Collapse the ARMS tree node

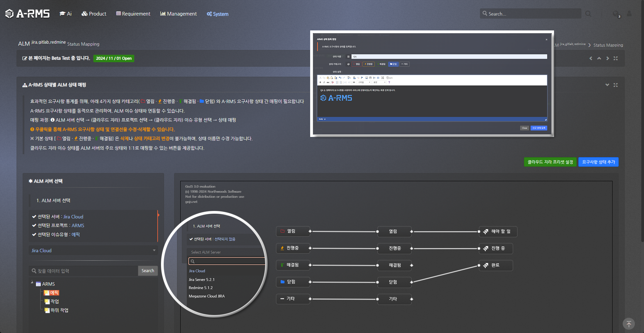coord(32,282)
